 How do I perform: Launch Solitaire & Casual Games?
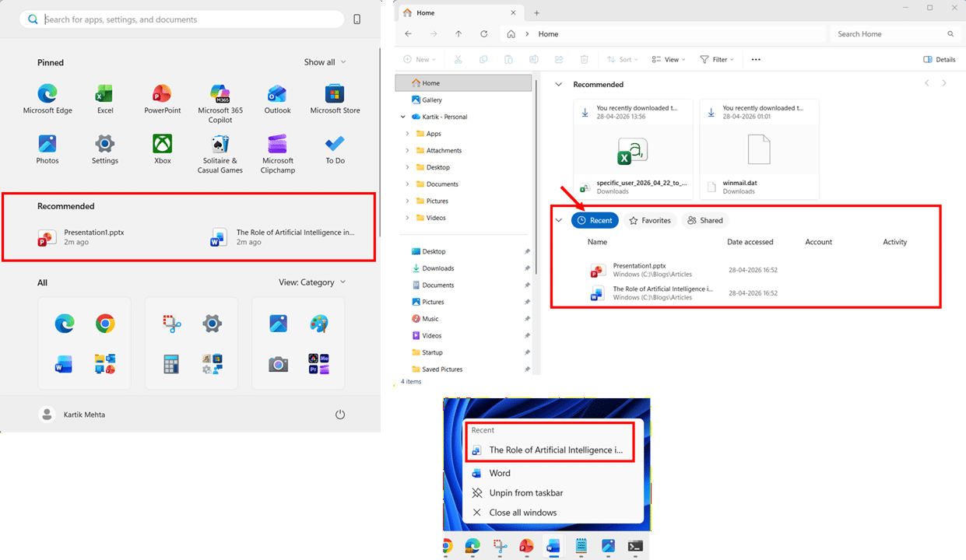click(x=220, y=145)
